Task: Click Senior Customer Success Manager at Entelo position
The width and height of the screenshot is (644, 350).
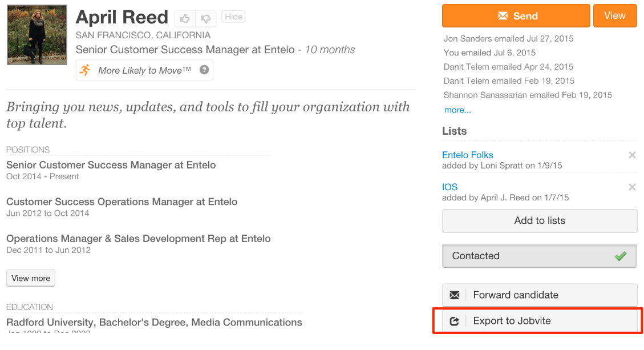Action: [x=111, y=165]
